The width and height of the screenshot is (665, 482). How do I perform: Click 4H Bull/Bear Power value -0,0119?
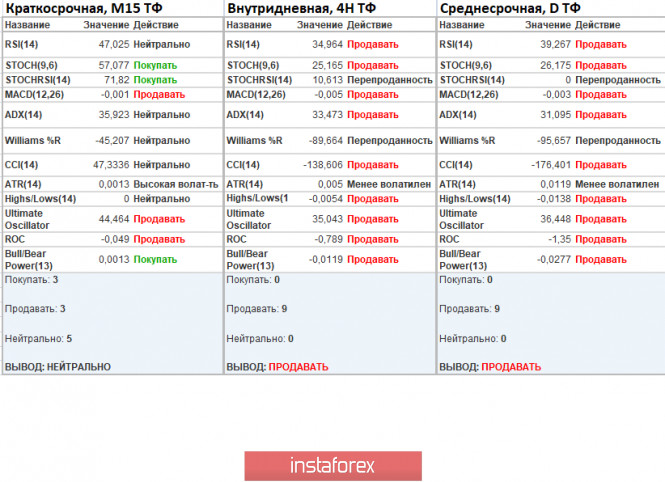pyautogui.click(x=326, y=259)
